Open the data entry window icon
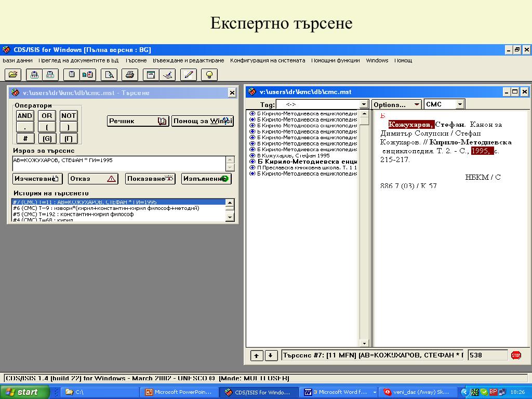The image size is (532, 399). (x=151, y=75)
